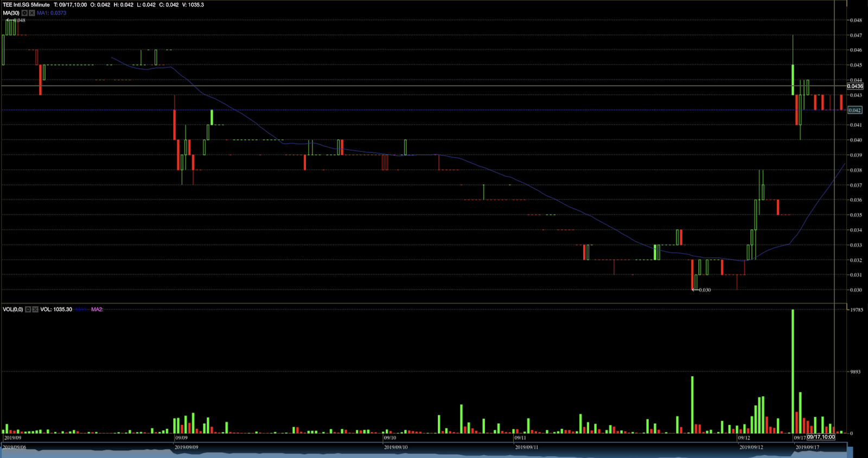Click the dark blue MA1 volume label
Screen dimensions: 868x458
click(80, 309)
